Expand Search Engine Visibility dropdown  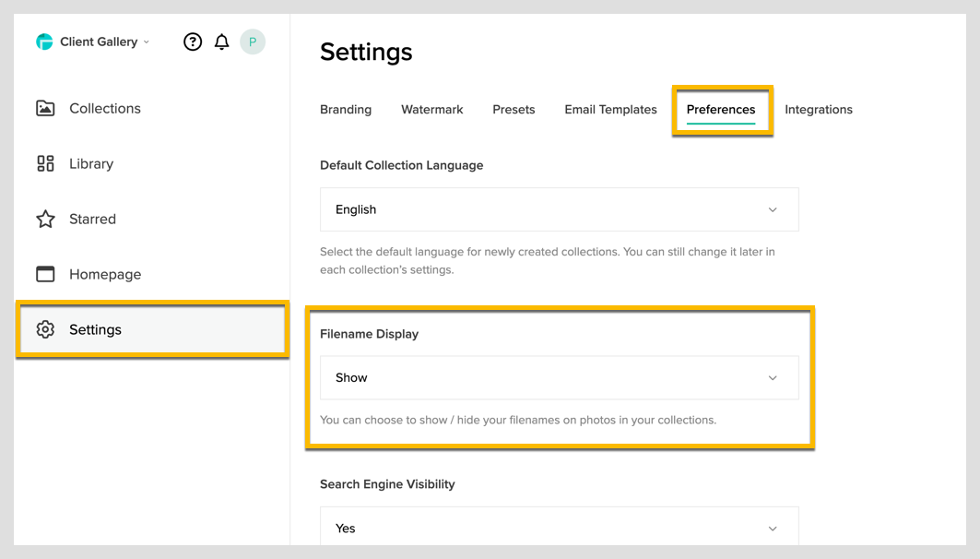[559, 528]
